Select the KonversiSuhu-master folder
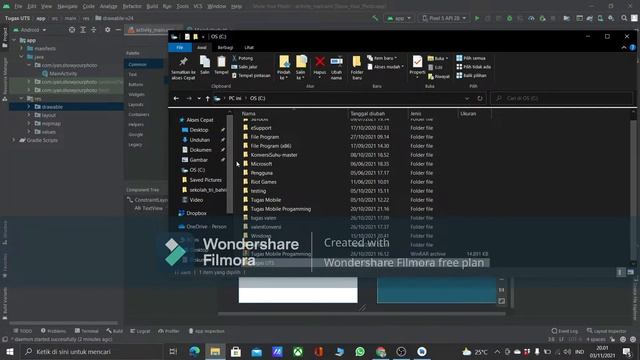 274,155
